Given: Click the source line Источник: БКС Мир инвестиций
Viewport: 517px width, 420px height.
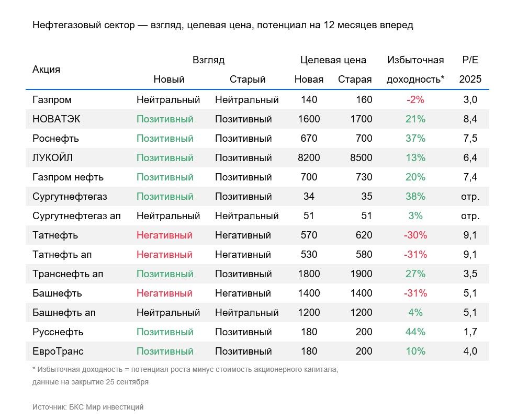Looking at the screenshot, I should pos(88,407).
